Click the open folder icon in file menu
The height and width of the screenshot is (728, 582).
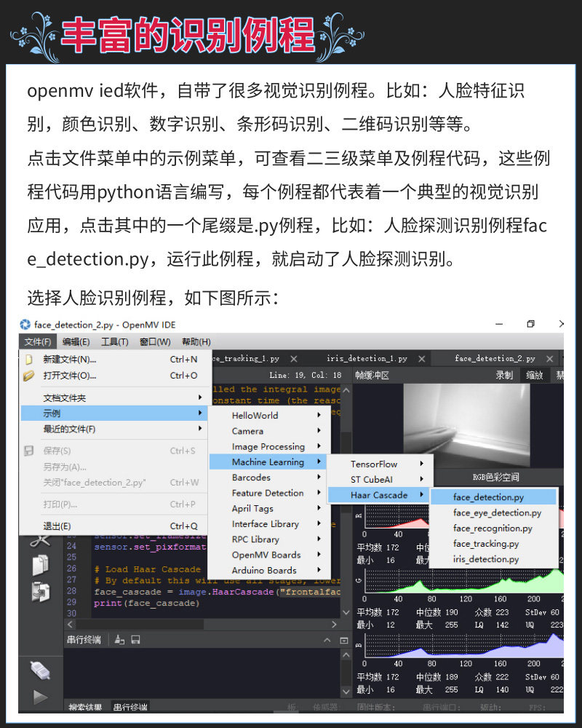pyautogui.click(x=29, y=376)
